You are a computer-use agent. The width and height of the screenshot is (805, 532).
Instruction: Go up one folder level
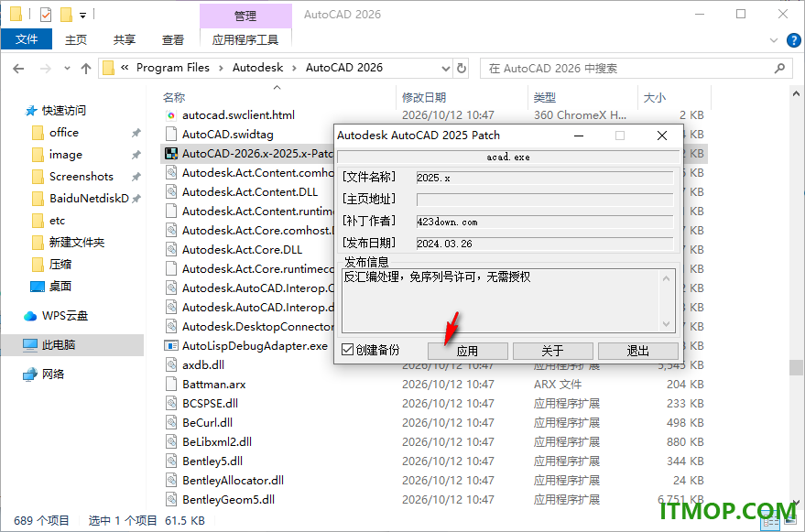point(86,69)
